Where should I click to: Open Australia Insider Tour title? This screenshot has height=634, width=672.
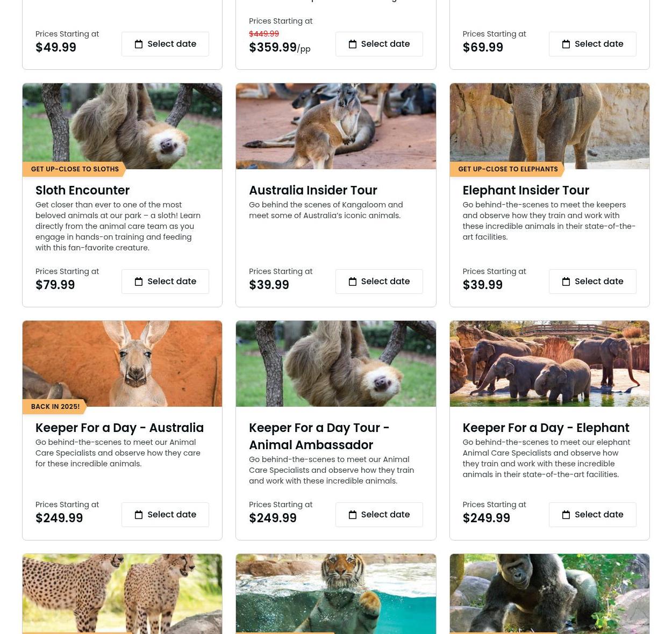pos(313,190)
